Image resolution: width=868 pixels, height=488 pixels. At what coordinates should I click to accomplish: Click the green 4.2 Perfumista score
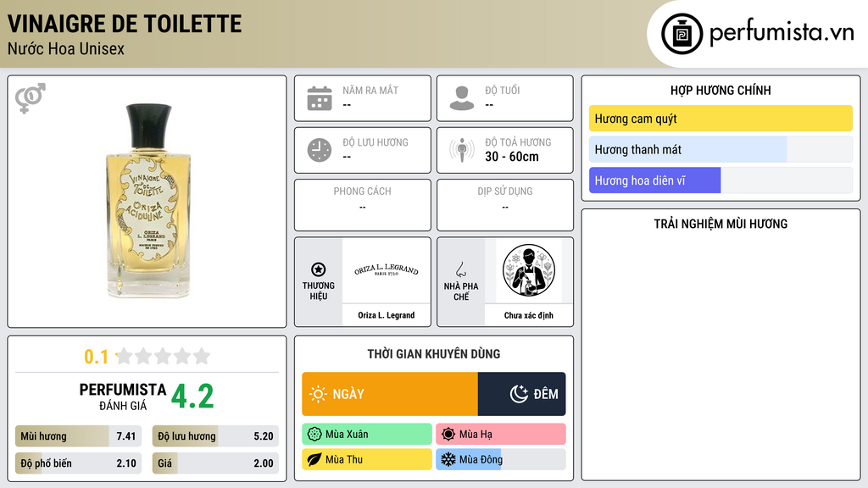tap(192, 396)
